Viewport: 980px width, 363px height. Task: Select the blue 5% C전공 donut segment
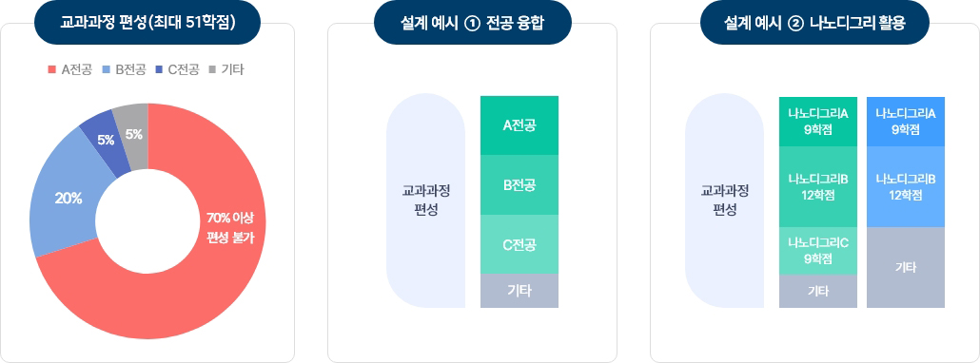pyautogui.click(x=105, y=141)
